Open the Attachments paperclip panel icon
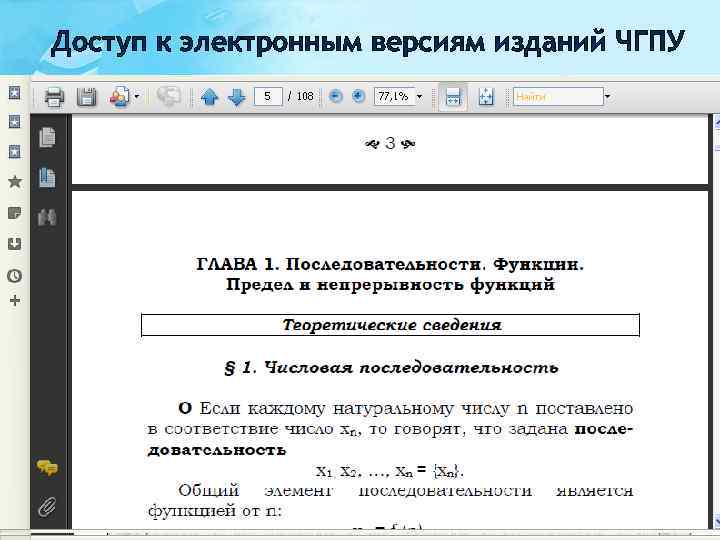This screenshot has height=540, width=720. [x=47, y=507]
